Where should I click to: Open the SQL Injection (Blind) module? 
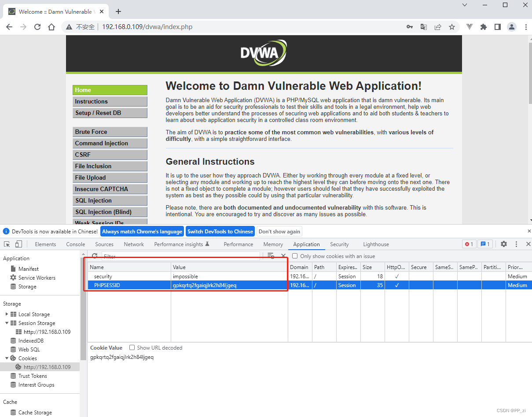click(x=110, y=212)
